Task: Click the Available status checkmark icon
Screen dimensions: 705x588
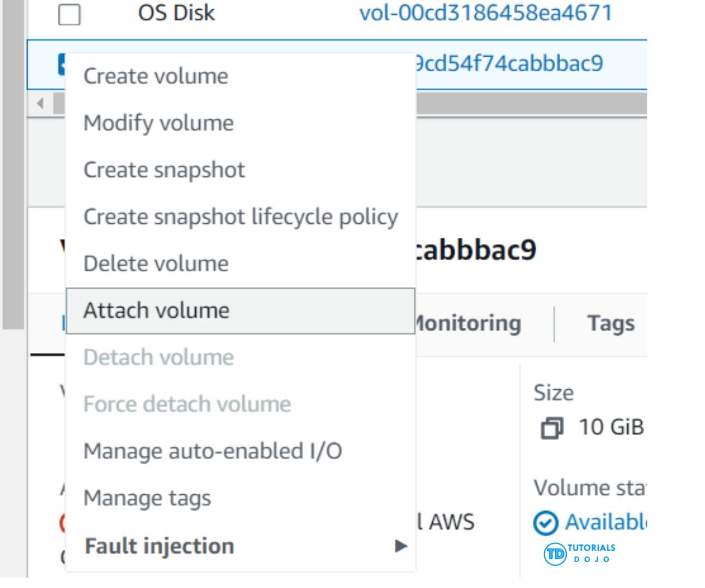Action: click(x=545, y=523)
